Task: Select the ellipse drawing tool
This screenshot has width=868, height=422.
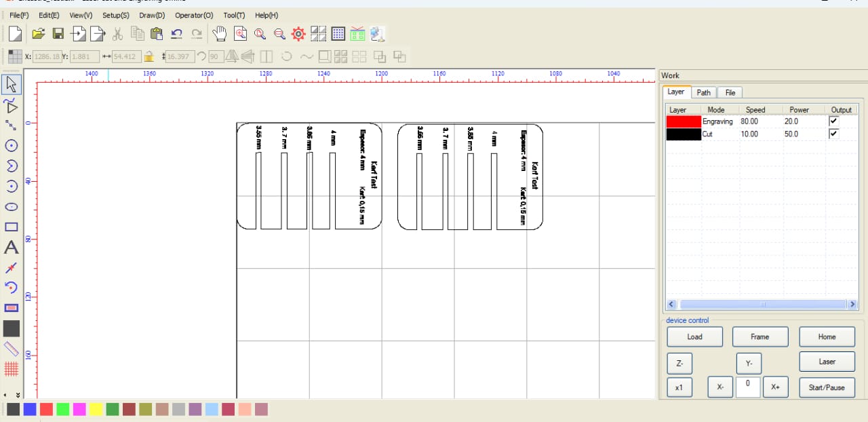Action: click(x=12, y=207)
